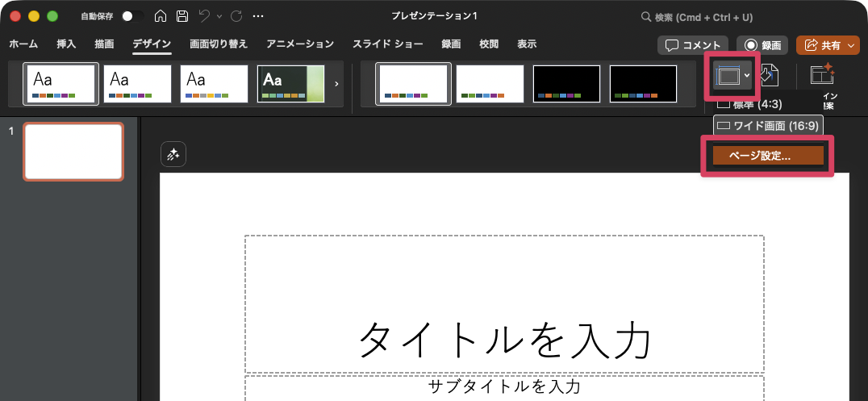Click the コメント button

coord(692,45)
